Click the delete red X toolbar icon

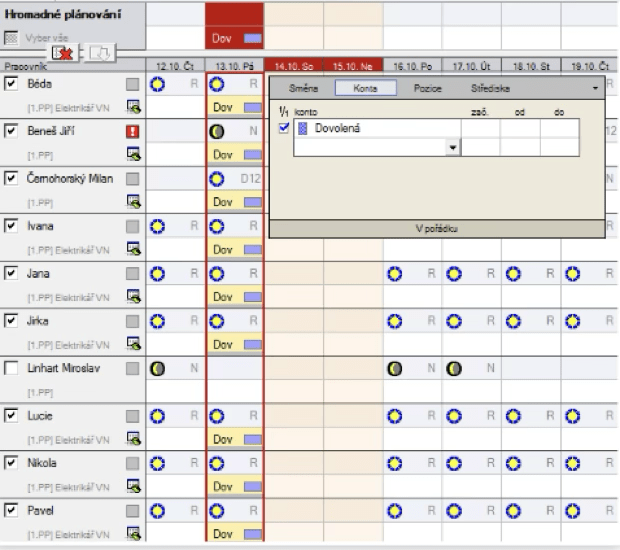(x=63, y=53)
